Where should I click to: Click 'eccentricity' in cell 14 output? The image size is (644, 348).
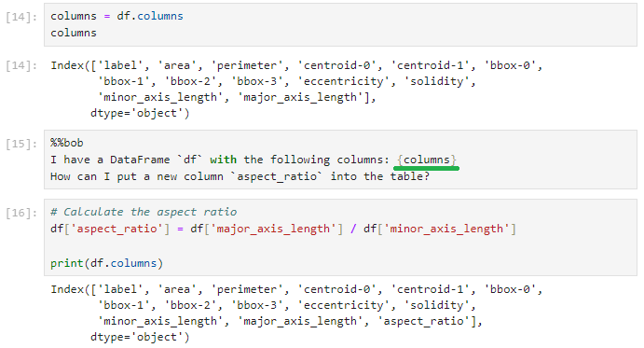[x=343, y=81]
